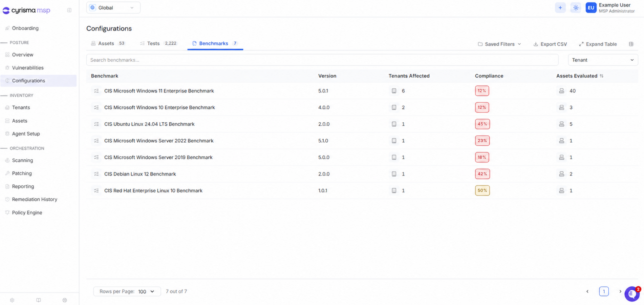Click list icon for Ubuntu Linux 24.04 Benchmark
The height and width of the screenshot is (305, 644).
(x=96, y=124)
